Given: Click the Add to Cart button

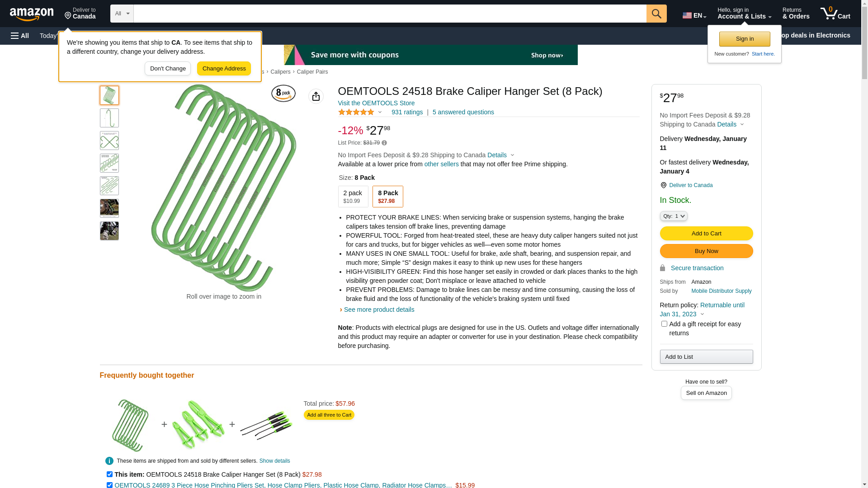Looking at the screenshot, I should [706, 234].
